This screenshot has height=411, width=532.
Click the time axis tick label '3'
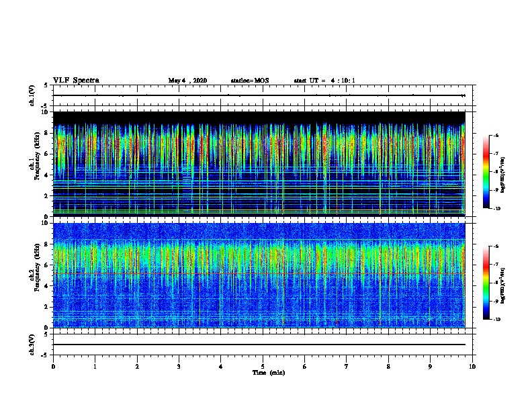click(x=179, y=366)
